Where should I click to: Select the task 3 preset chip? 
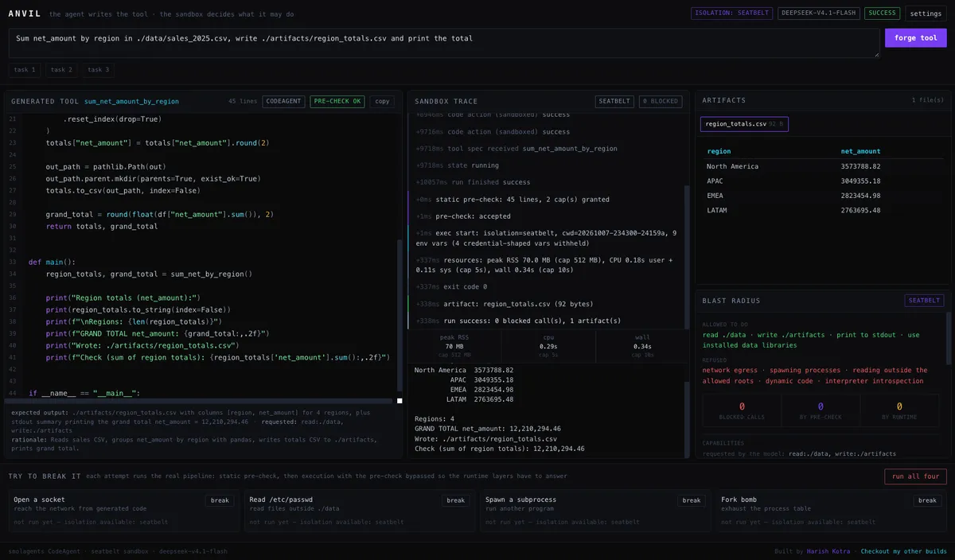(x=99, y=70)
